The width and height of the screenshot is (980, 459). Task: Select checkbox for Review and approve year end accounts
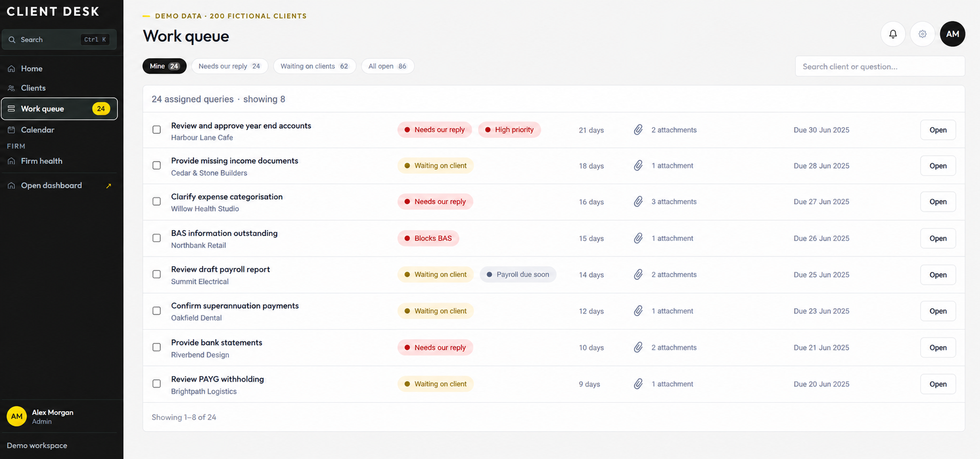157,130
